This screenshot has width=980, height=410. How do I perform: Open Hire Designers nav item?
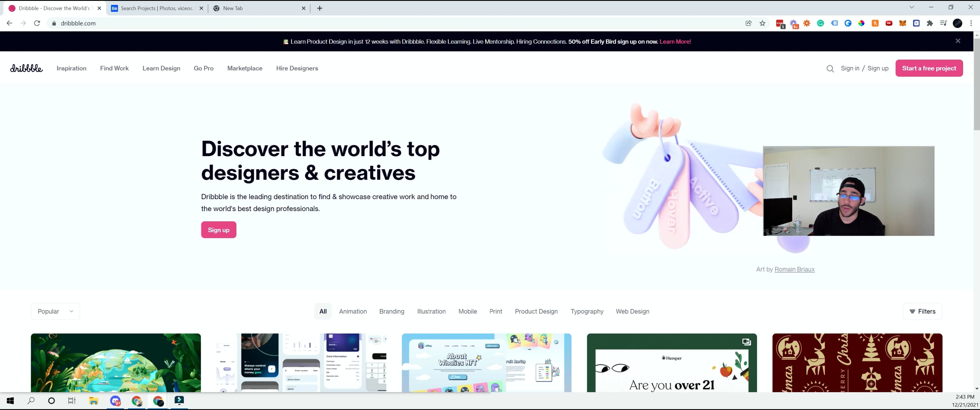[x=297, y=68]
